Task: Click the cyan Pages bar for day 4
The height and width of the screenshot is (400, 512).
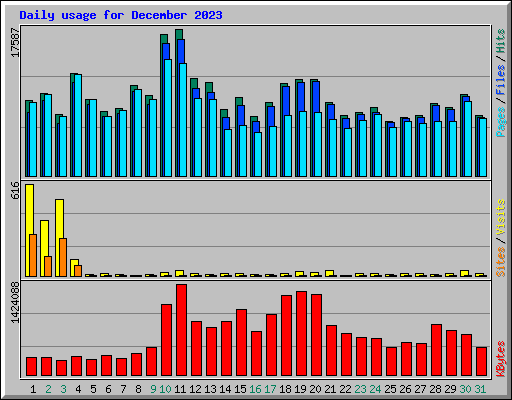Action: tap(78, 125)
